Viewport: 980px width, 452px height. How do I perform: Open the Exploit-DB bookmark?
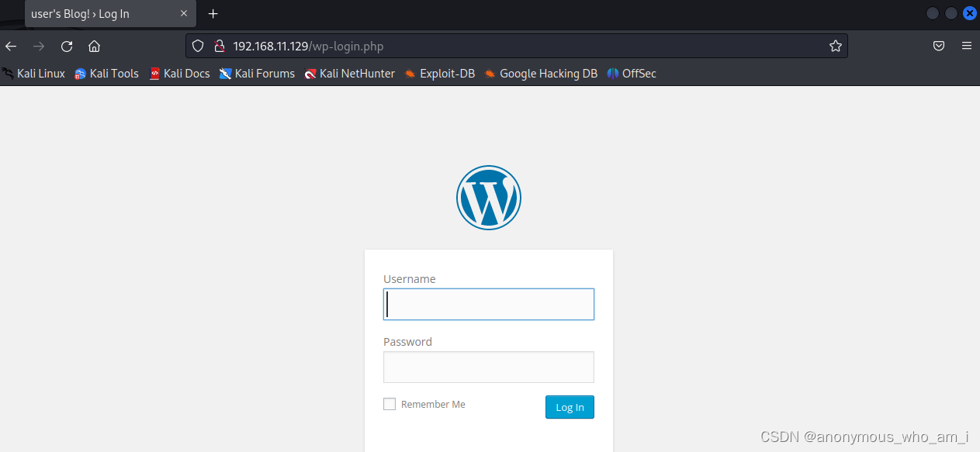pos(440,74)
